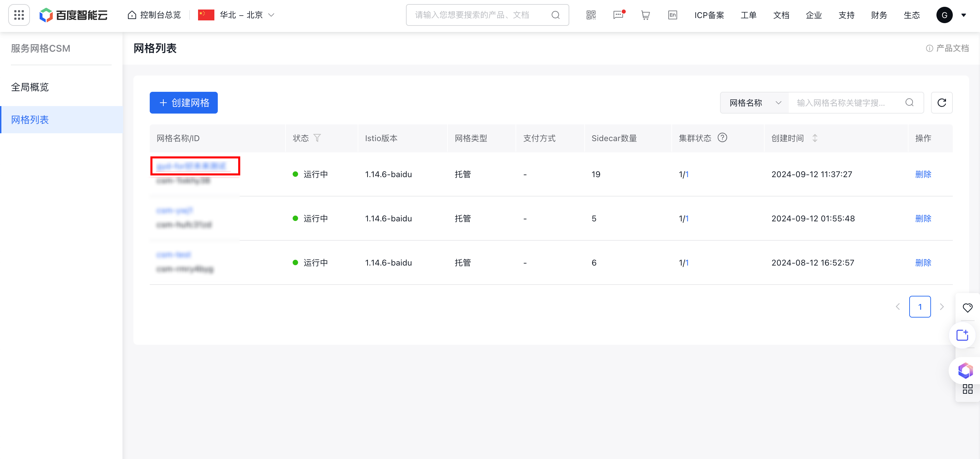Viewport: 980px width, 459px height.
Task: Go to previous page arrow
Action: click(897, 307)
